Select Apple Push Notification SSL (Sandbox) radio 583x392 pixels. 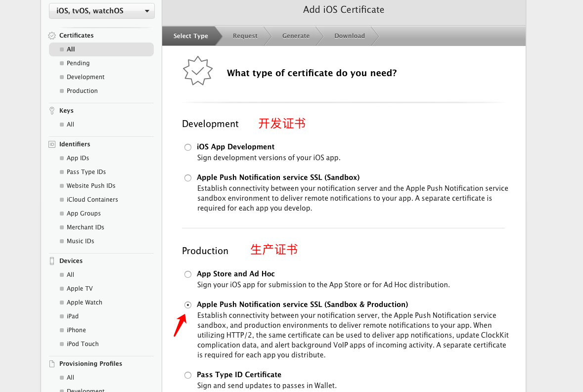click(x=188, y=177)
